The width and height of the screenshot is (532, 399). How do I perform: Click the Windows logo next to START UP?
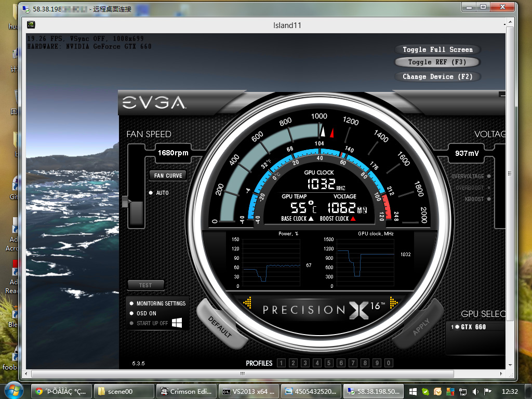pyautogui.click(x=177, y=323)
